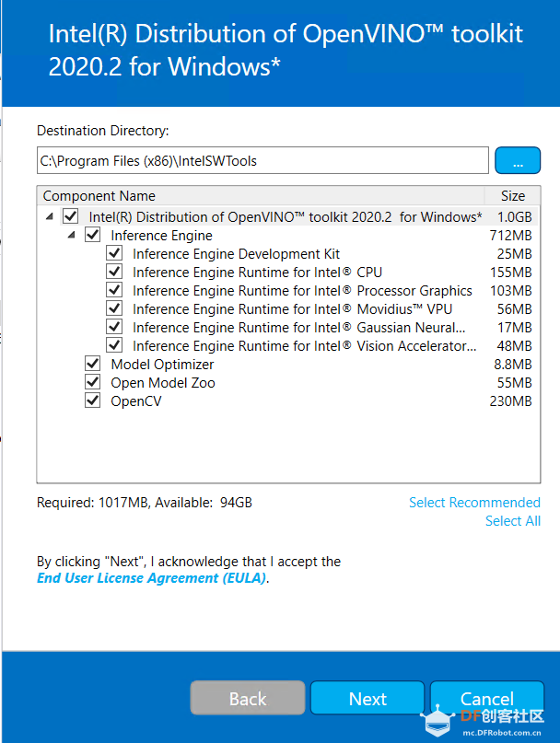Go Back to the previous step

tap(248, 698)
